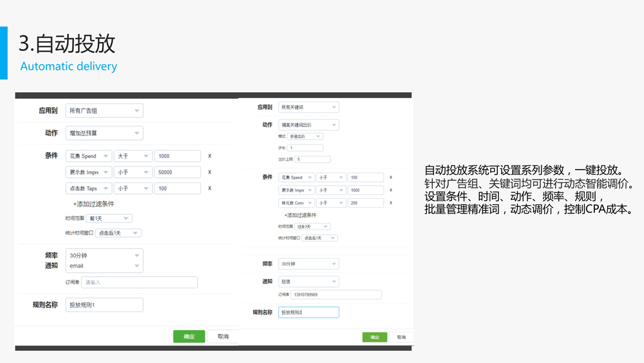Click 确定 in the 投放规则1 form

click(x=189, y=337)
